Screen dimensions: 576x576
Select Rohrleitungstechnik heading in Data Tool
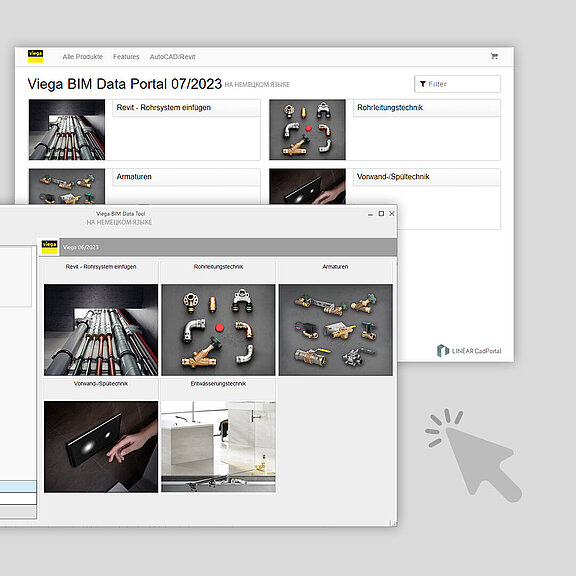[x=218, y=267]
